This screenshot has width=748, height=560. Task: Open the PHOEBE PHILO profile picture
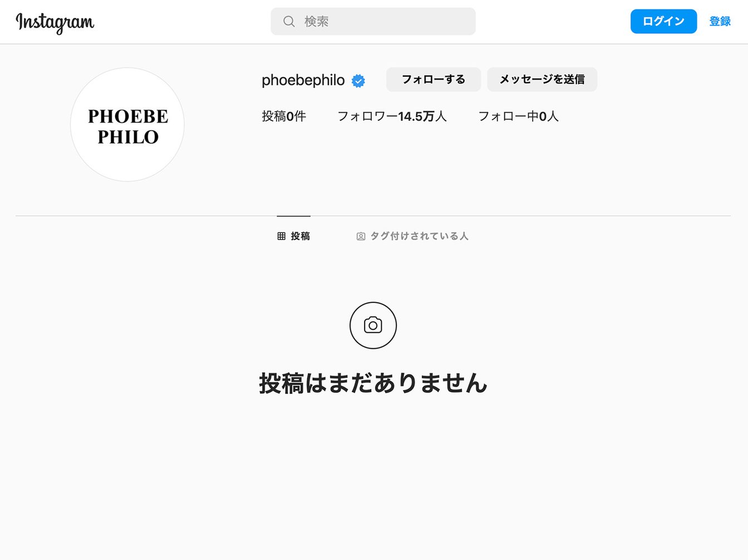127,125
